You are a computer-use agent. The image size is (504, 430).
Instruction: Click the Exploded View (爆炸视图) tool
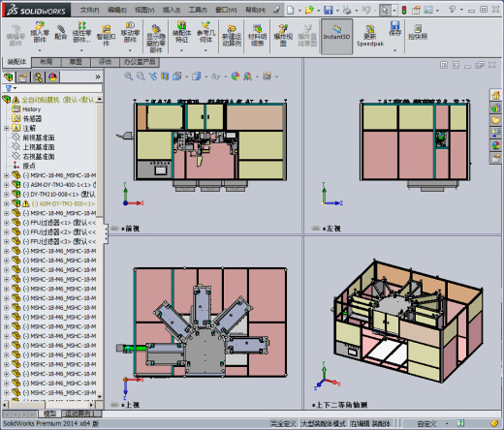click(x=283, y=36)
